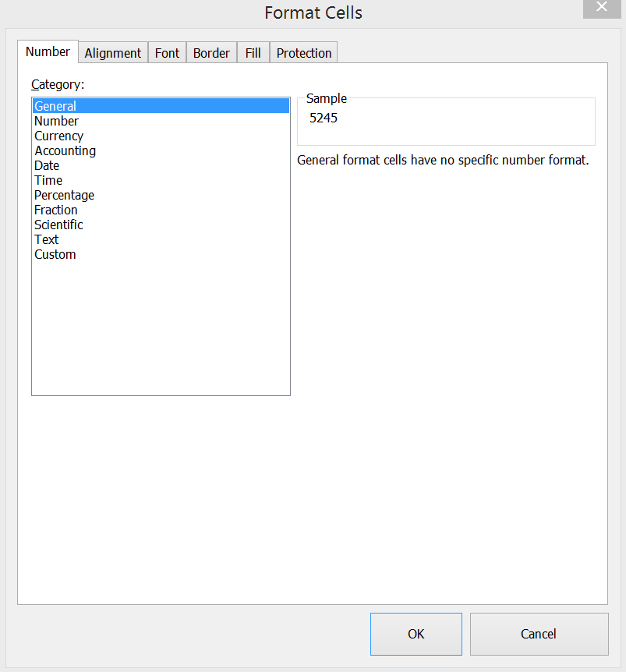Screen dimensions: 626x672
Task: Open the Font tab
Action: coord(167,53)
